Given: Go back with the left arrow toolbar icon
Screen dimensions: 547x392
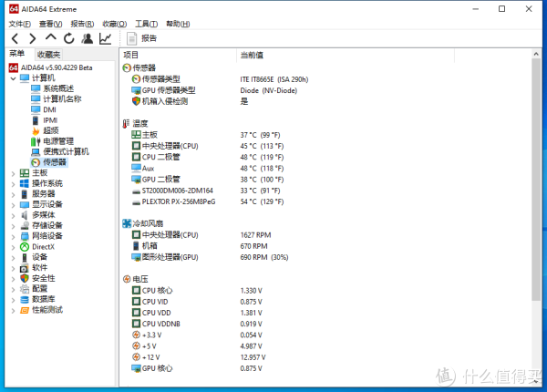Looking at the screenshot, I should pyautogui.click(x=15, y=38).
